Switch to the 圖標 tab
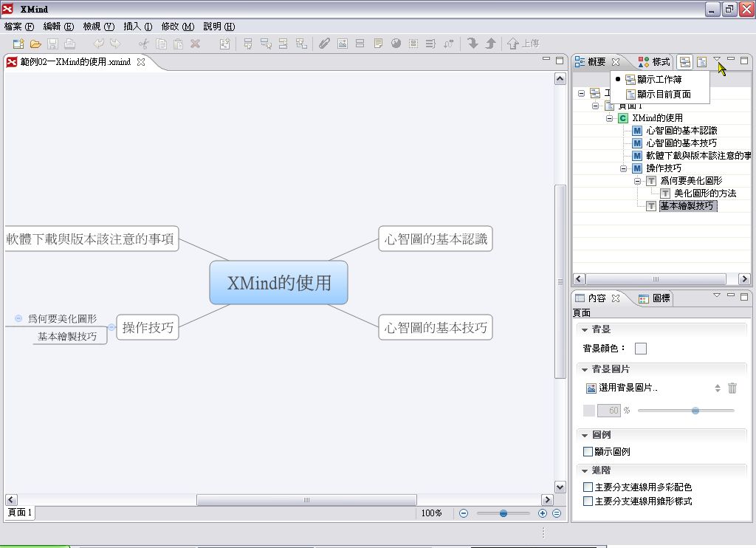The image size is (756, 548). click(x=654, y=298)
